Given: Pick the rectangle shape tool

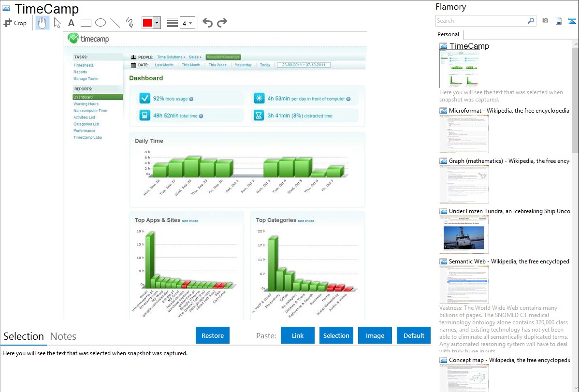Looking at the screenshot, I should (86, 23).
